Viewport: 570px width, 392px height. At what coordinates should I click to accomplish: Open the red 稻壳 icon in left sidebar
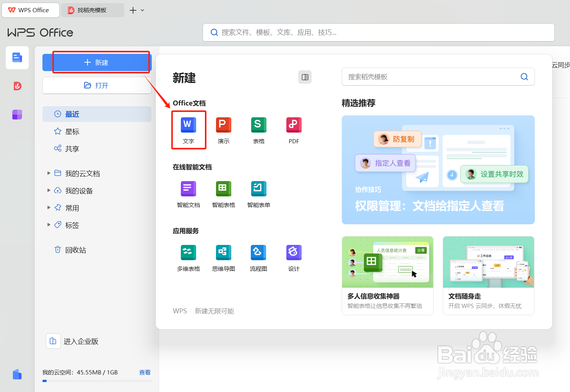pos(17,86)
